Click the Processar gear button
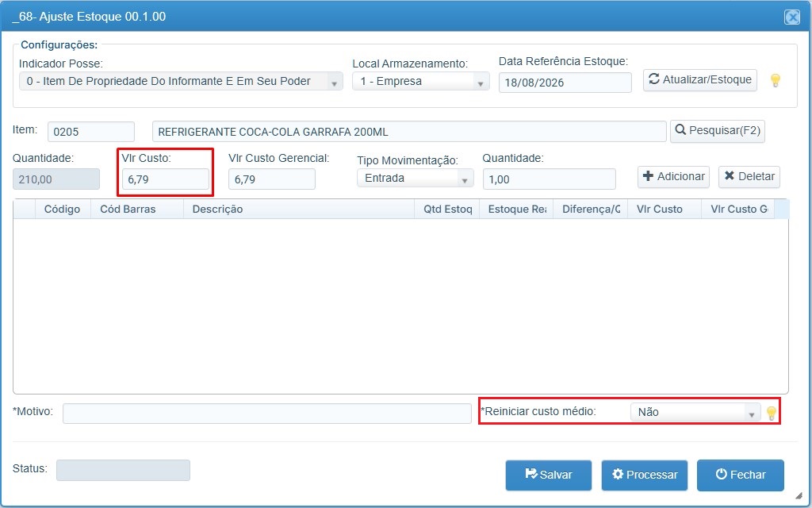The image size is (812, 508). (644, 475)
